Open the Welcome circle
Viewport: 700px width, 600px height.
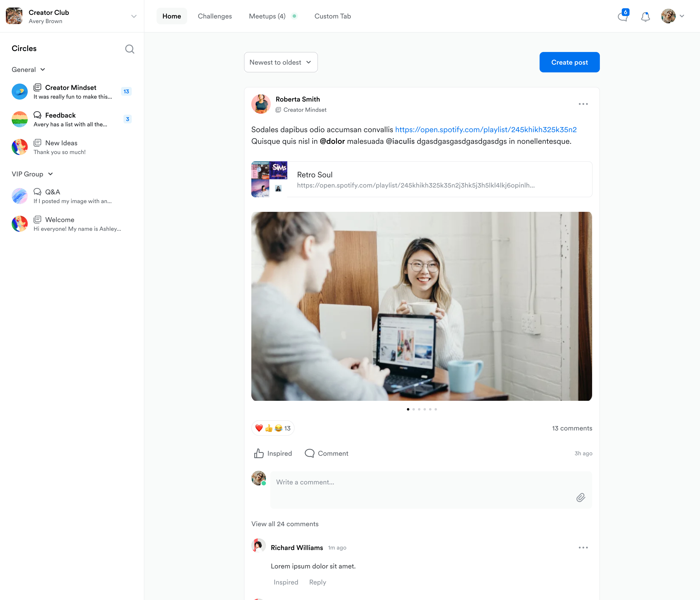tap(72, 223)
